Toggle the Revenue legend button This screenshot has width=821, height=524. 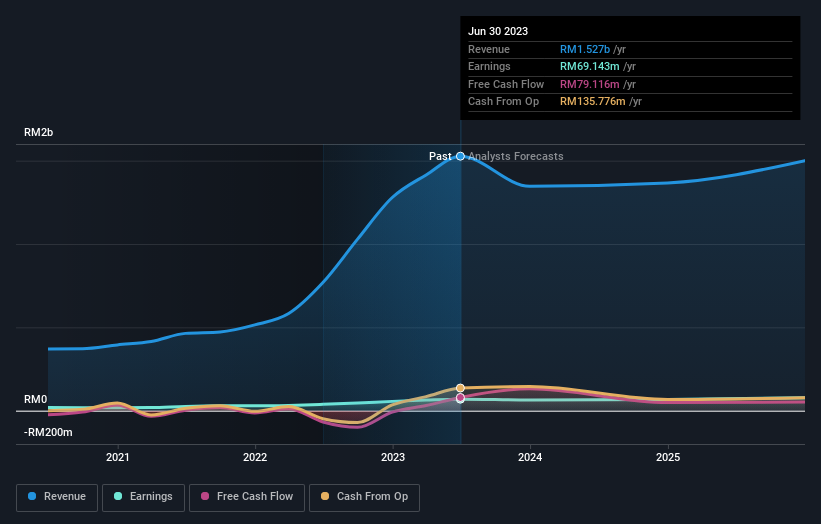[57, 497]
